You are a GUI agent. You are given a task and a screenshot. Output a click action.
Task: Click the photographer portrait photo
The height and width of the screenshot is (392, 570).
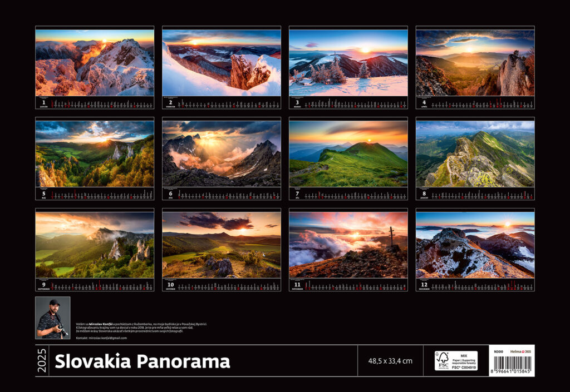pyautogui.click(x=53, y=317)
